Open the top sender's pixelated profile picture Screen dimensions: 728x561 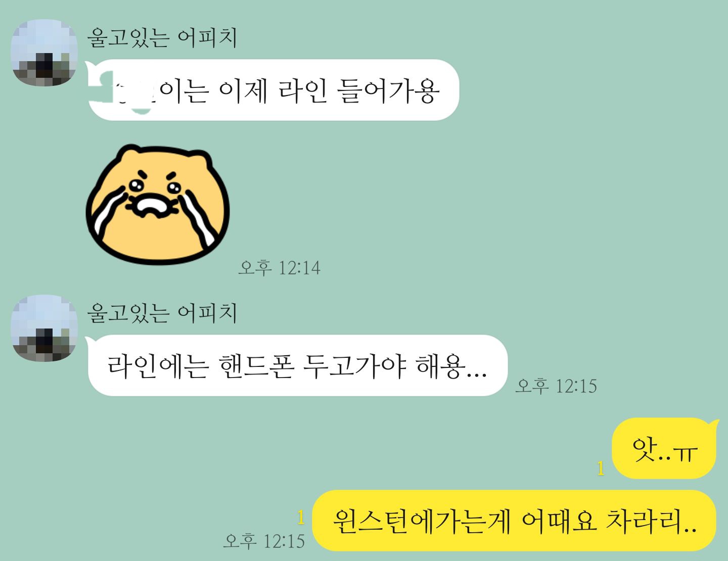point(44,53)
